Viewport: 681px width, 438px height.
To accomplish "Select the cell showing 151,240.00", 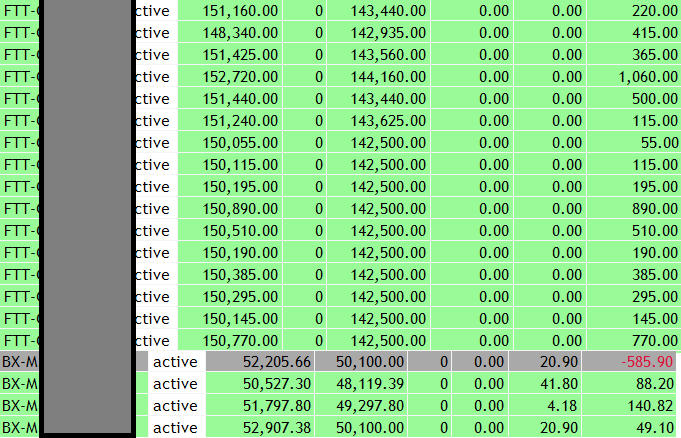I will (230, 121).
